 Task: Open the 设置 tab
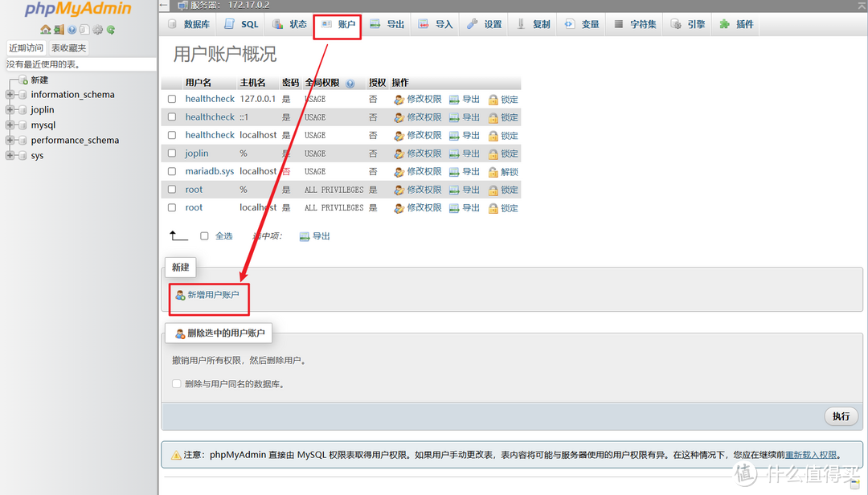click(x=484, y=24)
